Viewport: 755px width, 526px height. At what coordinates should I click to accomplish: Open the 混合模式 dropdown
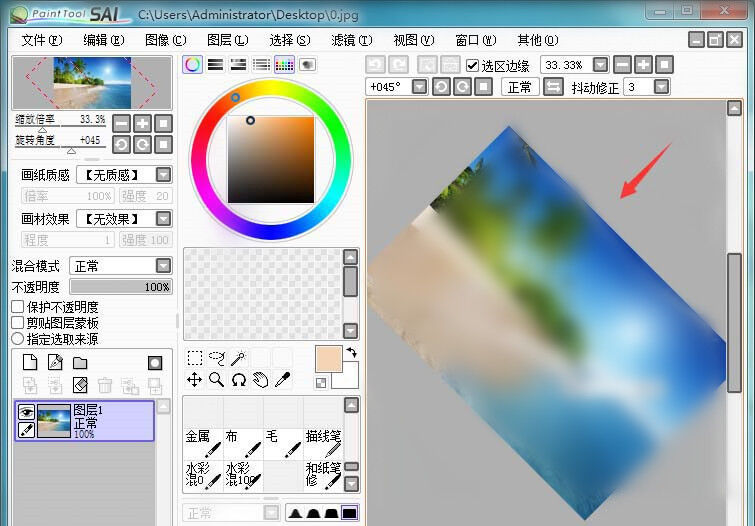click(x=164, y=265)
